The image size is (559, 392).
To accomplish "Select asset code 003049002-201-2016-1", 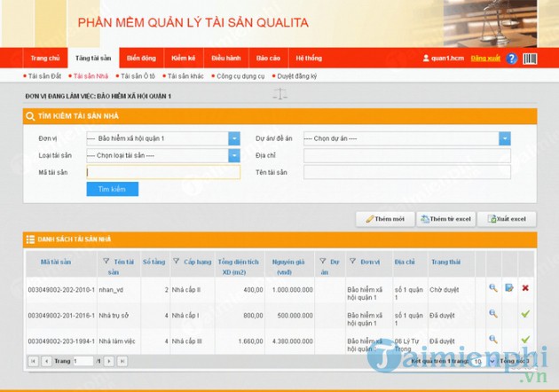I will pyautogui.click(x=61, y=316).
